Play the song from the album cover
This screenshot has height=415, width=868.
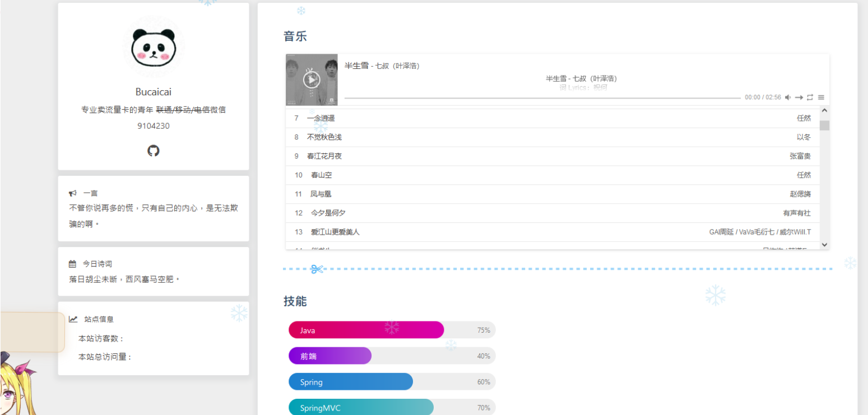coord(312,80)
